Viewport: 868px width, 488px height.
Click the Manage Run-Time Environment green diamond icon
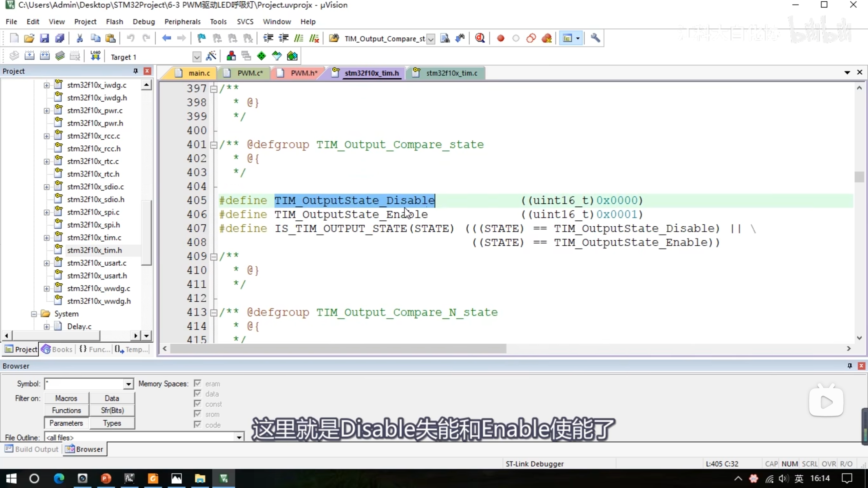pos(261,56)
